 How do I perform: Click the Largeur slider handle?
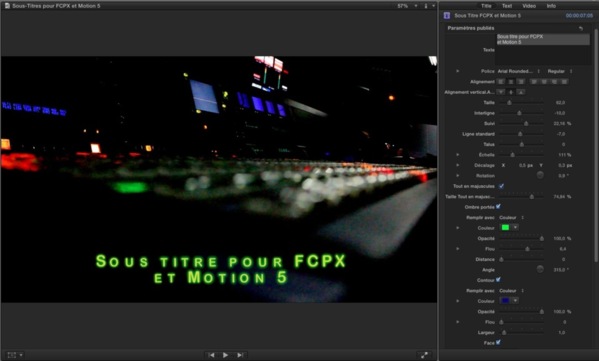(504, 332)
